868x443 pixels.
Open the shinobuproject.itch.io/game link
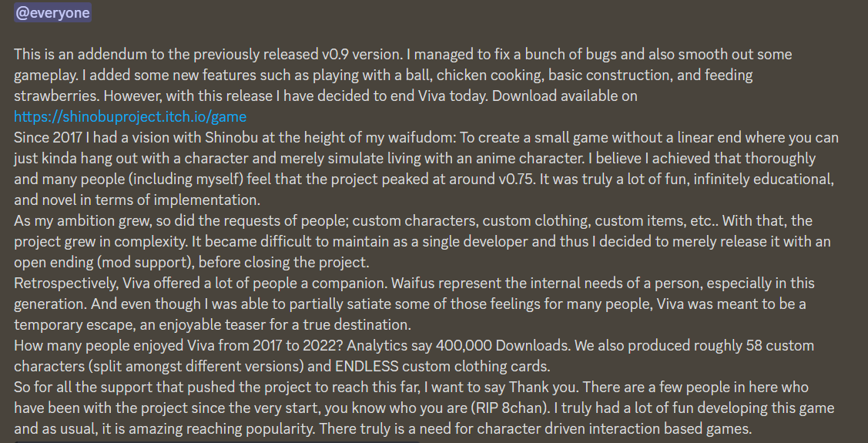130,117
